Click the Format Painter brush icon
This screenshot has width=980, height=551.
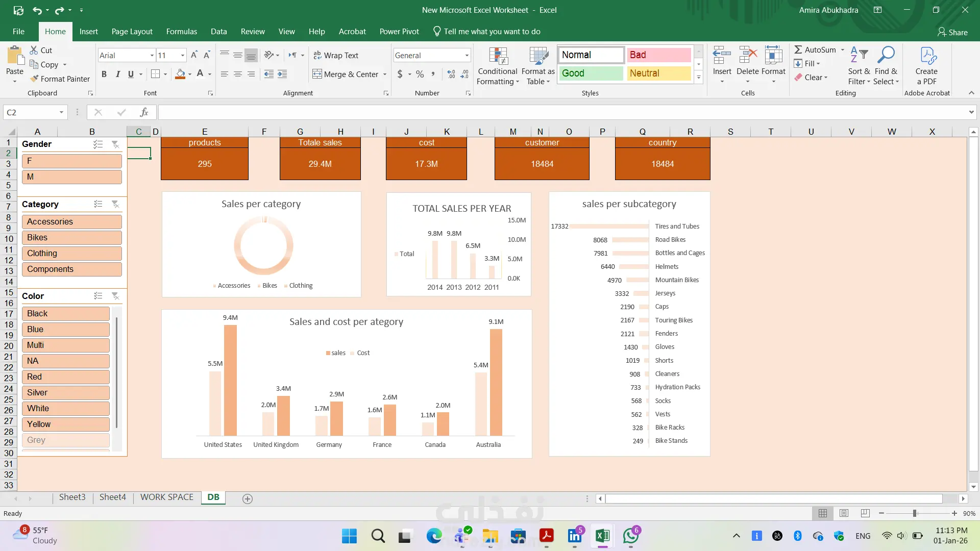(34, 79)
